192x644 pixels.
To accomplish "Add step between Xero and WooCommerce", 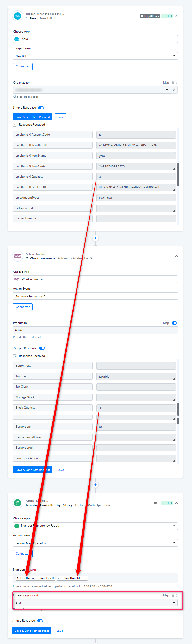I will pyautogui.click(x=95, y=238).
